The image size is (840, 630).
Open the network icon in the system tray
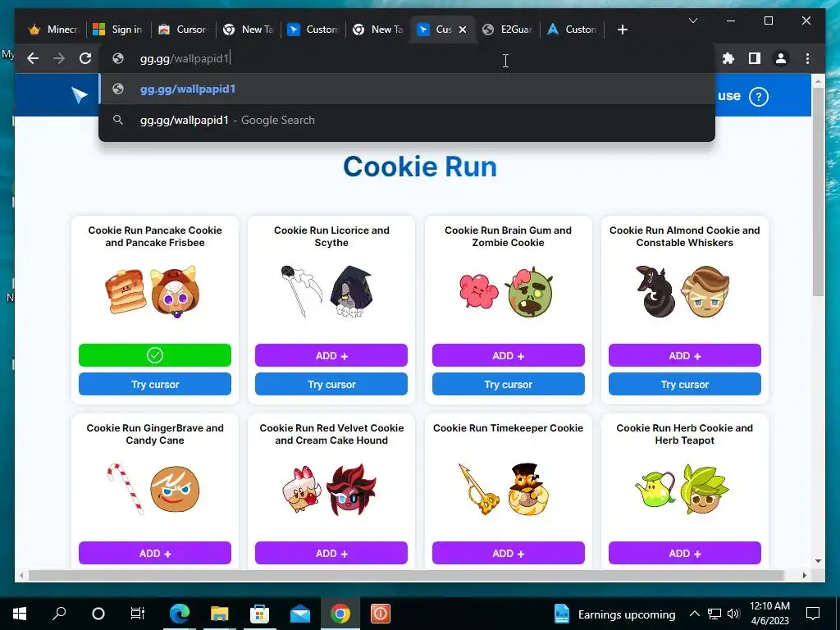(714, 614)
